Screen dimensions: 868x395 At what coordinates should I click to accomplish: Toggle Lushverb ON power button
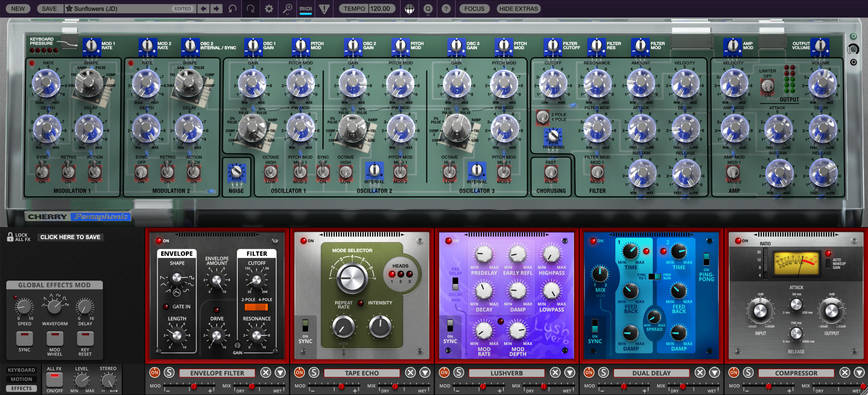tap(444, 372)
